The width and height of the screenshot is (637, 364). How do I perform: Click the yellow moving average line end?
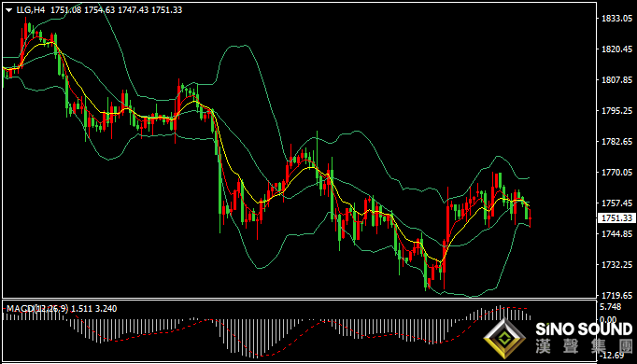pyautogui.click(x=528, y=205)
